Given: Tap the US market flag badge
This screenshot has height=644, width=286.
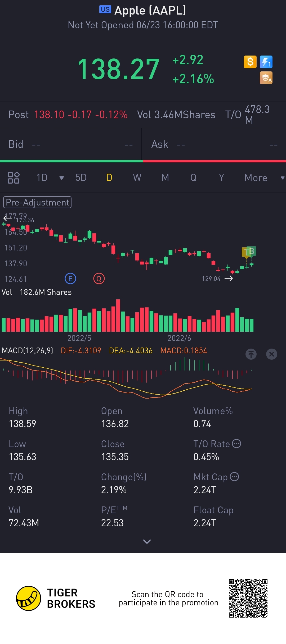Looking at the screenshot, I should [x=105, y=9].
